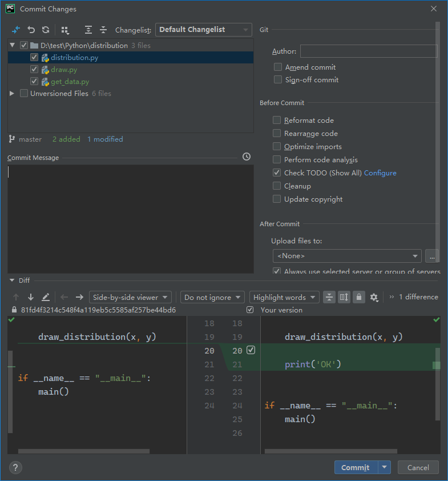
Task: Click the right diff pane horizontal scrollbar
Action: click(331, 451)
